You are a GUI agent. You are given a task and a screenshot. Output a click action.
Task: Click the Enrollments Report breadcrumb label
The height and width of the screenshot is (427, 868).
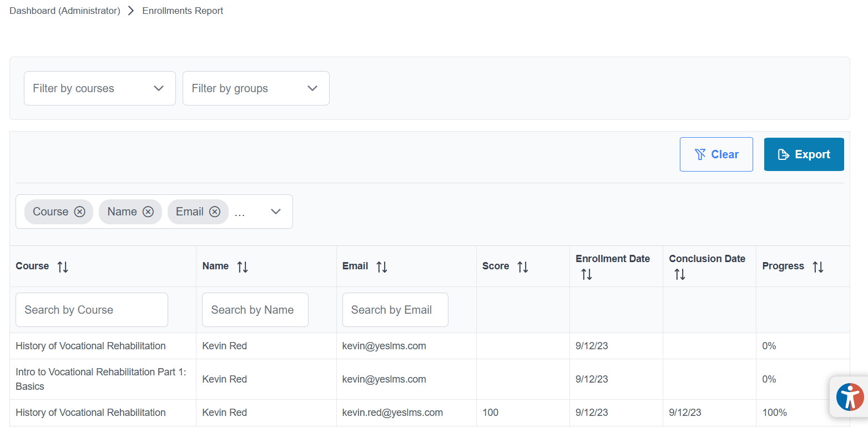[183, 10]
